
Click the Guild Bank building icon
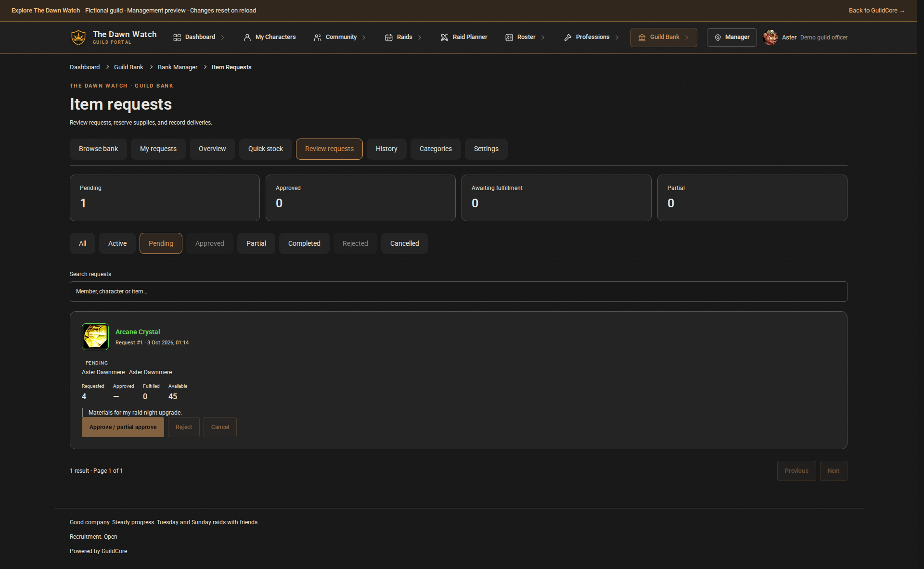pos(642,38)
